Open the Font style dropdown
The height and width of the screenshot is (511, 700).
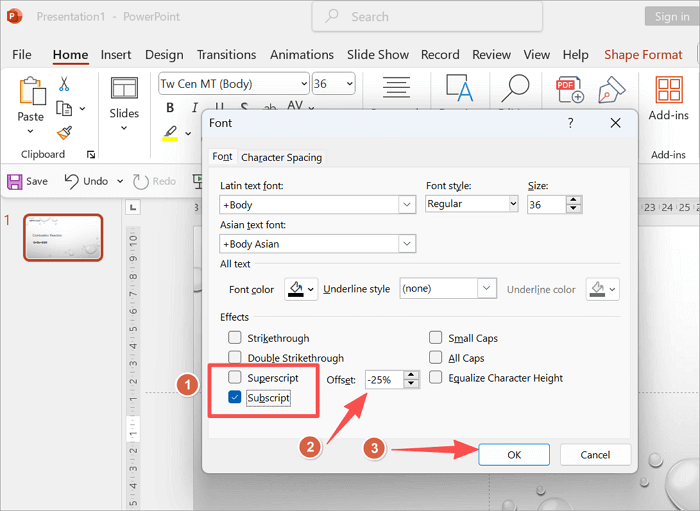(x=513, y=204)
